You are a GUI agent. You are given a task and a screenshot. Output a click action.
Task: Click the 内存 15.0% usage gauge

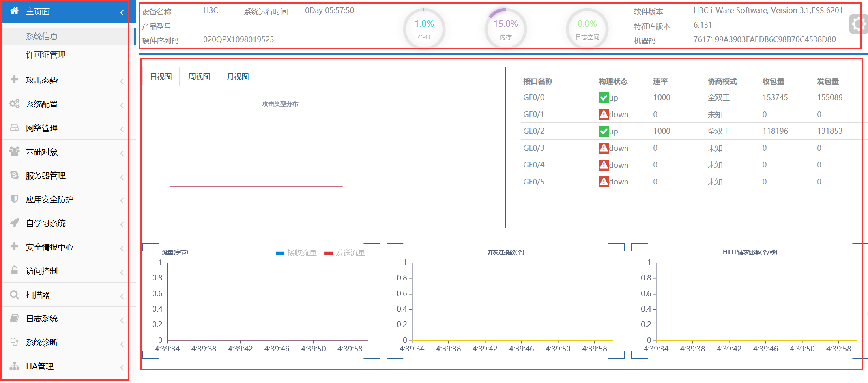tap(506, 29)
